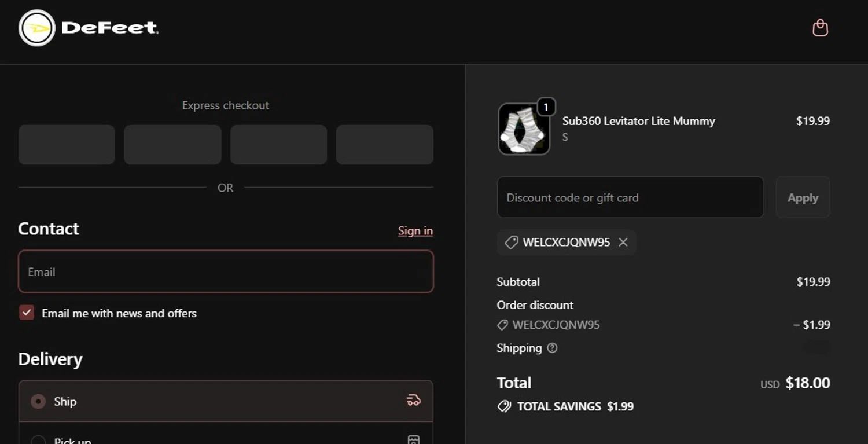Click the Express checkout heading
Screen dimensions: 868x444
click(226, 105)
